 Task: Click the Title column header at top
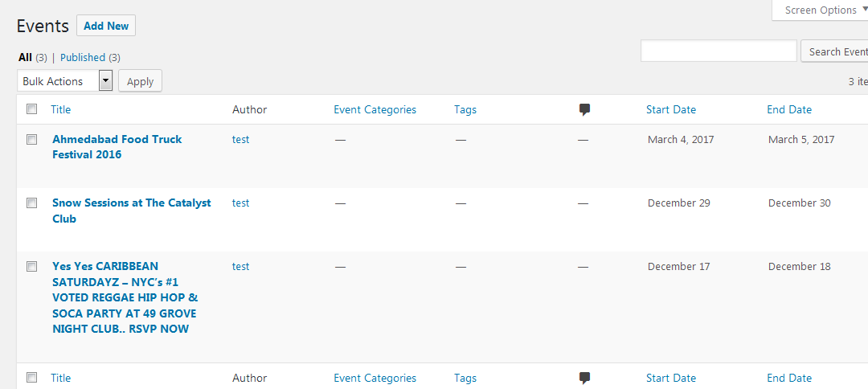(x=60, y=109)
